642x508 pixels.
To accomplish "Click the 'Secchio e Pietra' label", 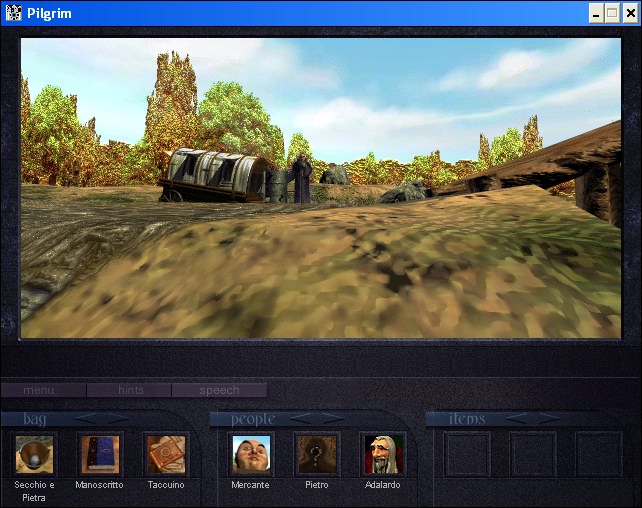I will pyautogui.click(x=34, y=491).
